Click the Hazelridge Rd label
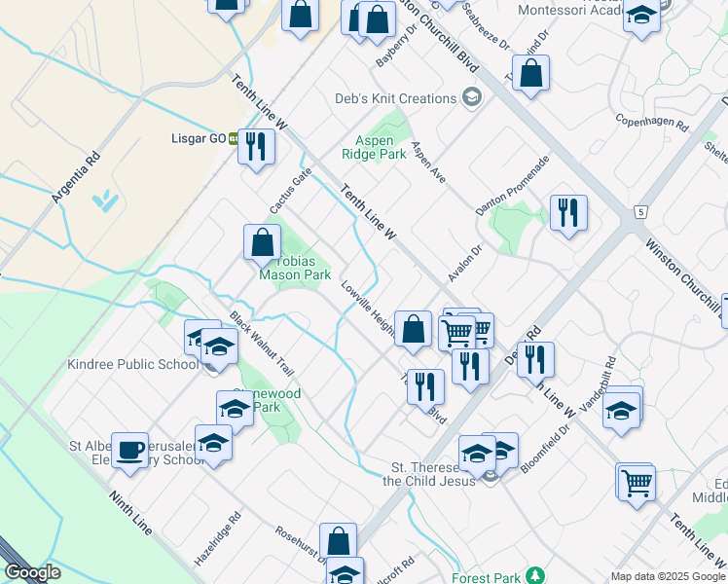 tap(218, 538)
